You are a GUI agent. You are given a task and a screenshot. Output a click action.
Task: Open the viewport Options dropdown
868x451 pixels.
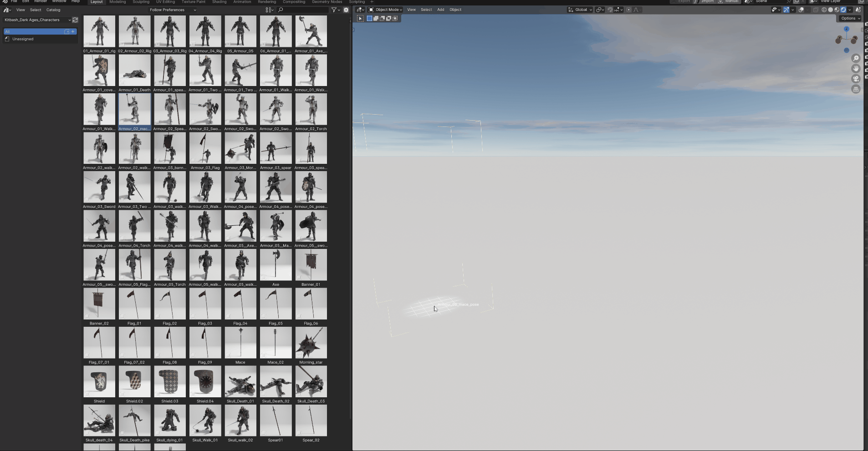(x=850, y=18)
